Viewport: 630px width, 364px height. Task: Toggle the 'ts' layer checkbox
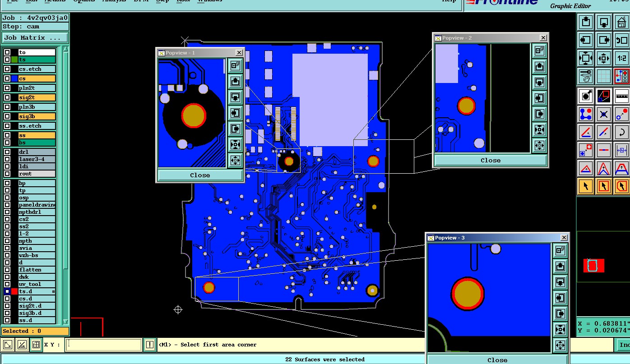(x=7, y=60)
